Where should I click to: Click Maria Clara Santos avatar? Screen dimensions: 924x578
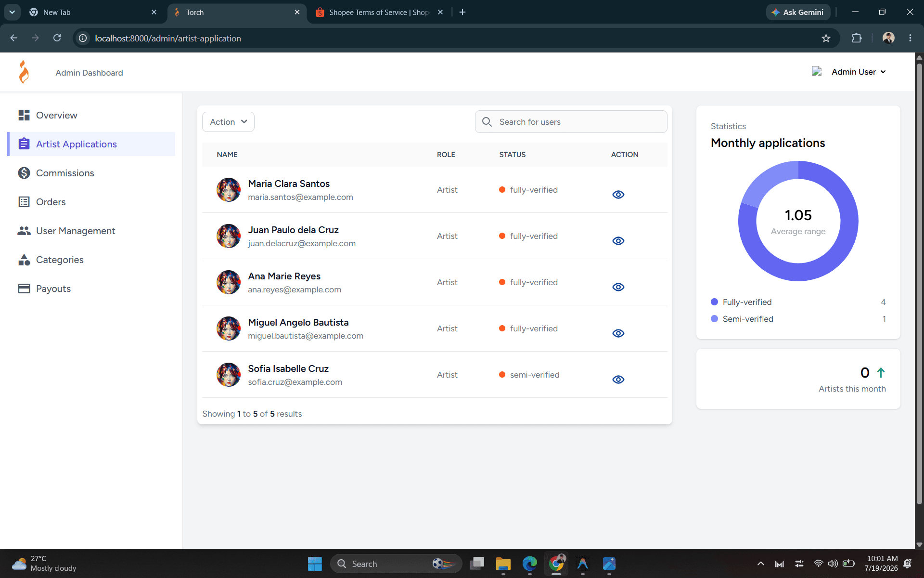coord(229,190)
